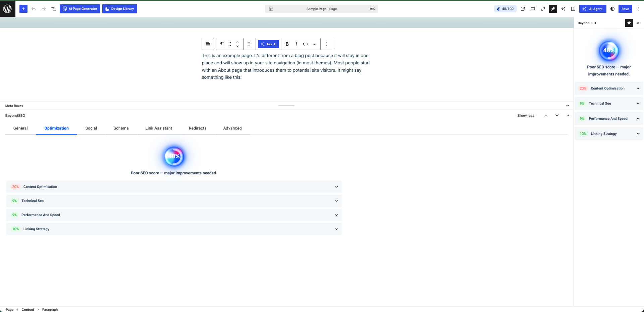The image size is (644, 312).
Task: Click the paragraph block type icon
Action: (x=222, y=44)
